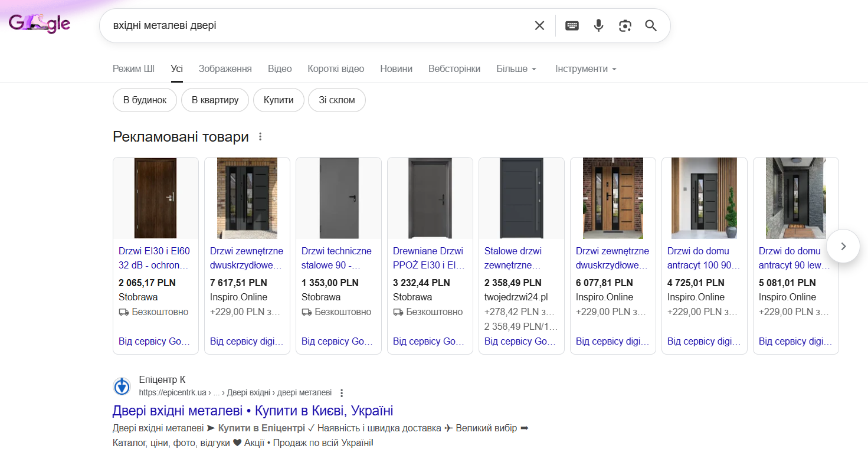
Task: Start voice search with microphone icon
Action: pos(598,25)
